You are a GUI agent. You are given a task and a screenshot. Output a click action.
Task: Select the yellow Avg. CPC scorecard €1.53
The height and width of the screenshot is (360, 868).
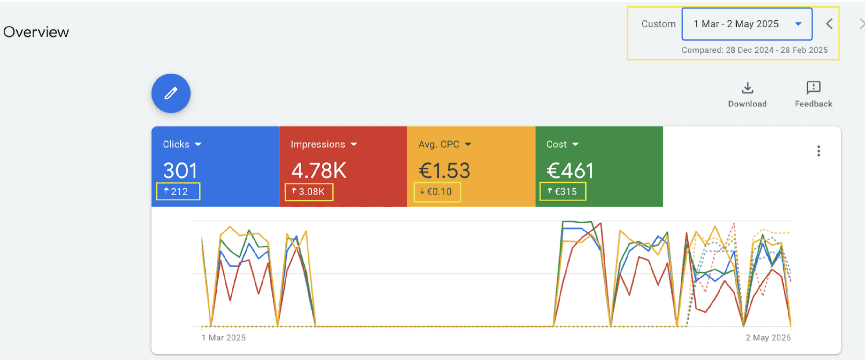tap(471, 166)
